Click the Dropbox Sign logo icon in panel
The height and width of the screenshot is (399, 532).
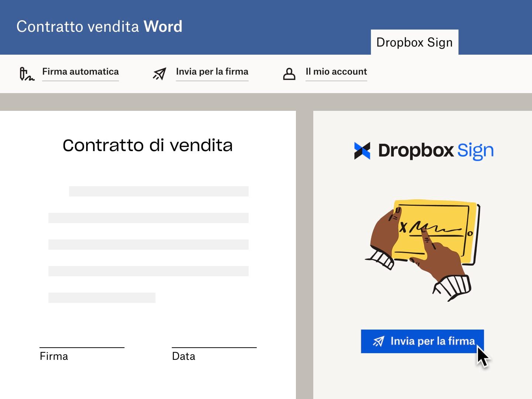click(362, 151)
